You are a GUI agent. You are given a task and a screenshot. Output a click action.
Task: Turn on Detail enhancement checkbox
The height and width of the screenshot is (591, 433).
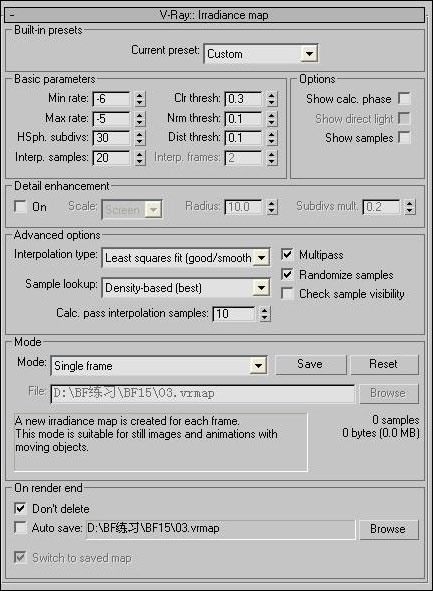pos(20,207)
